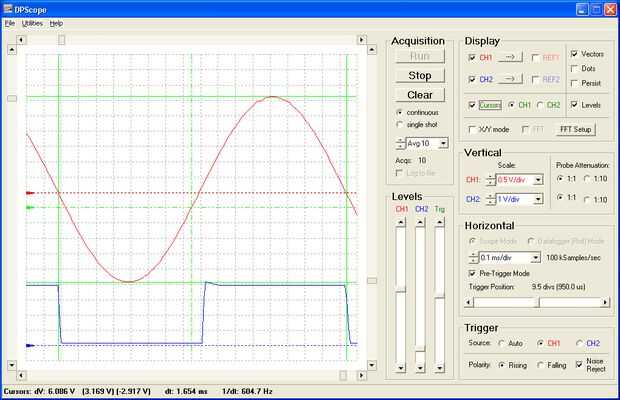Screen dimensions: 620x400
Task: Click the Trig level slider down arrow
Action: (439, 368)
